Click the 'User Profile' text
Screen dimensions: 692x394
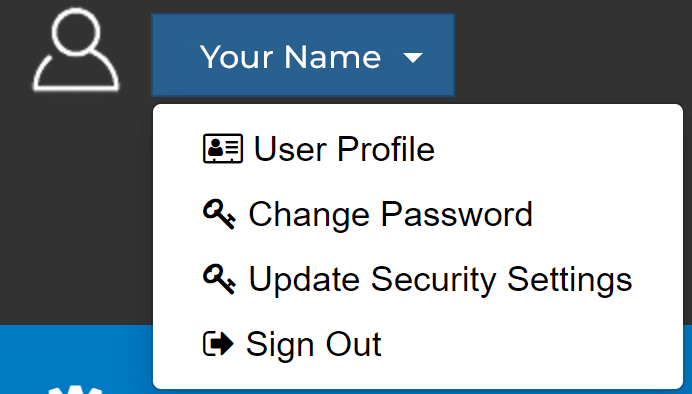(x=344, y=149)
